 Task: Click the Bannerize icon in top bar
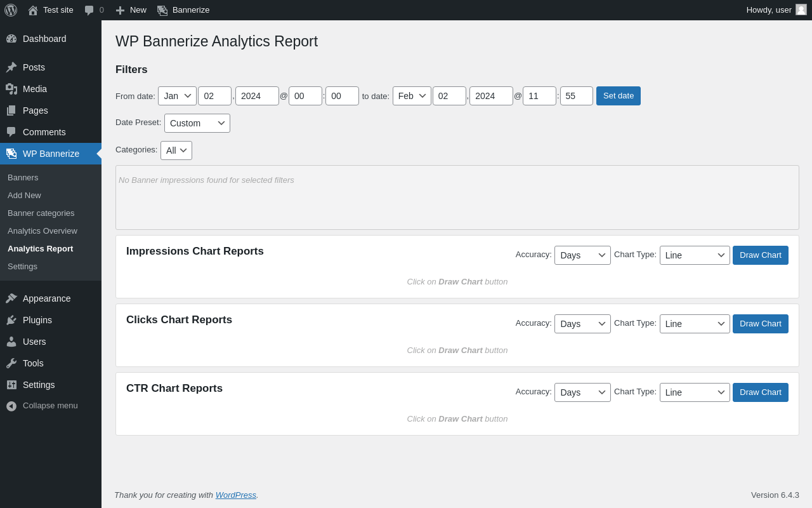162,10
